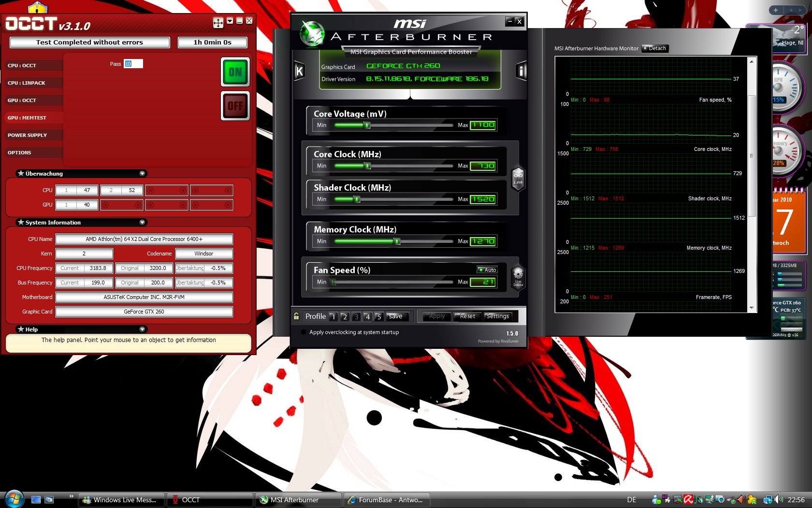Toggle the profile lock padlock icon
This screenshot has height=508, width=812.
tap(296, 316)
